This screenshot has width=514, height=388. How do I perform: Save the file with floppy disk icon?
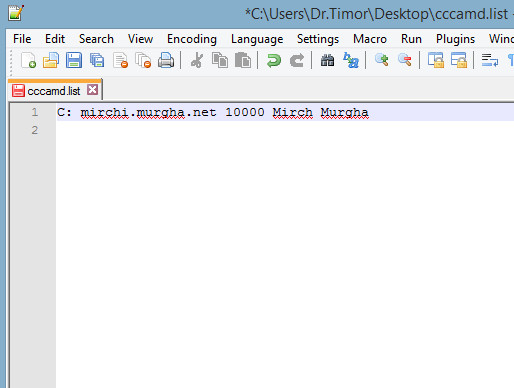pos(74,61)
